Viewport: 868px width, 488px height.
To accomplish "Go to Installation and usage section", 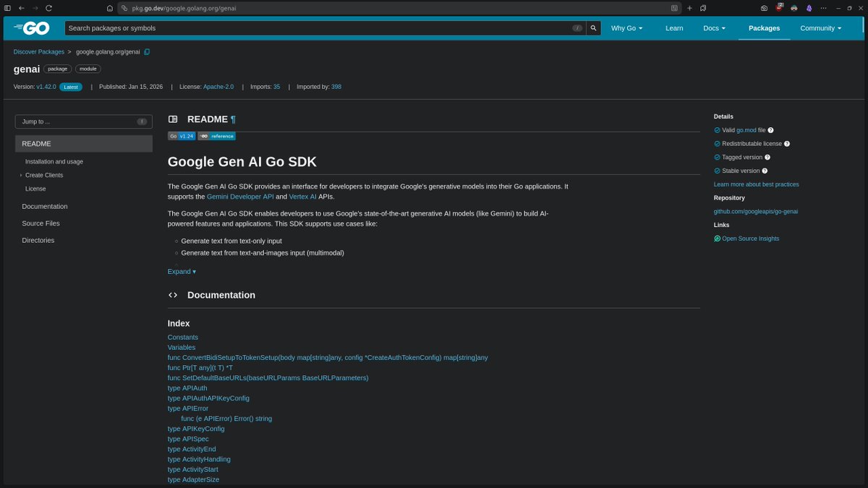I will [x=54, y=162].
